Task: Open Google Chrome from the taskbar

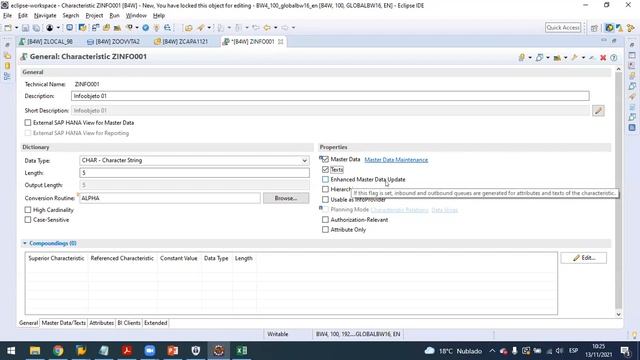Action: pyautogui.click(x=58, y=351)
